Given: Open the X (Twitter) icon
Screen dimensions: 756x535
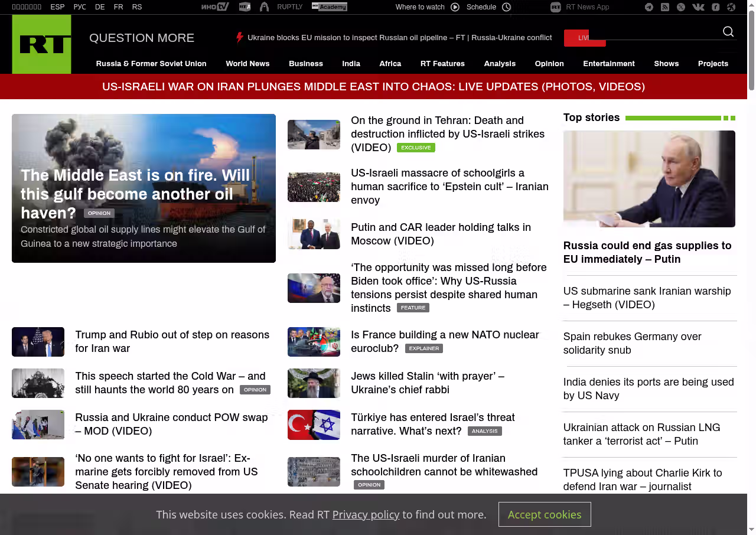Looking at the screenshot, I should (x=681, y=7).
